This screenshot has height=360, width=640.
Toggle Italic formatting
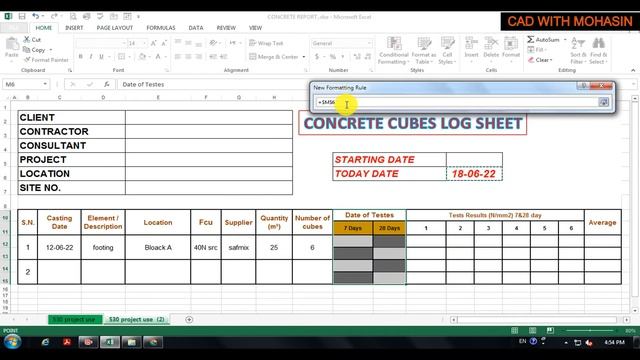pyautogui.click(x=91, y=56)
